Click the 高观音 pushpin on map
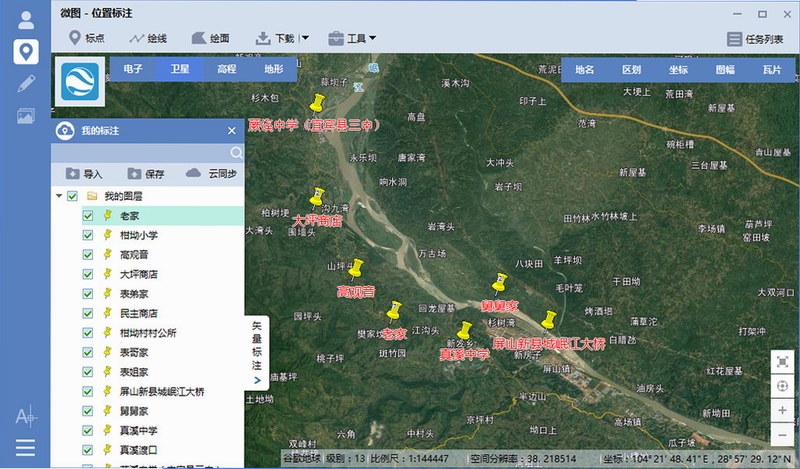 pyautogui.click(x=356, y=269)
